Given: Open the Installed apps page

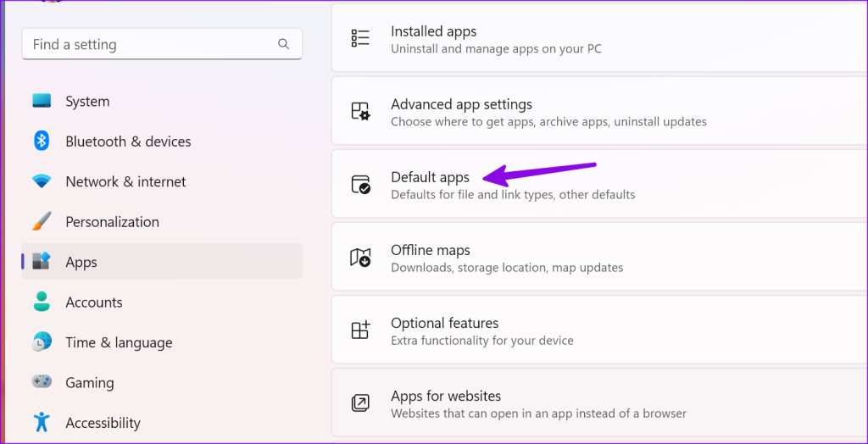Looking at the screenshot, I should coord(599,38).
